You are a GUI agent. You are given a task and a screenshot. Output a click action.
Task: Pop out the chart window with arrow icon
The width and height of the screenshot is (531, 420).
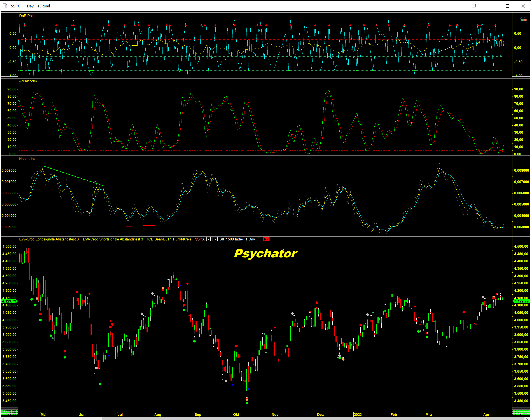pyautogui.click(x=474, y=6)
